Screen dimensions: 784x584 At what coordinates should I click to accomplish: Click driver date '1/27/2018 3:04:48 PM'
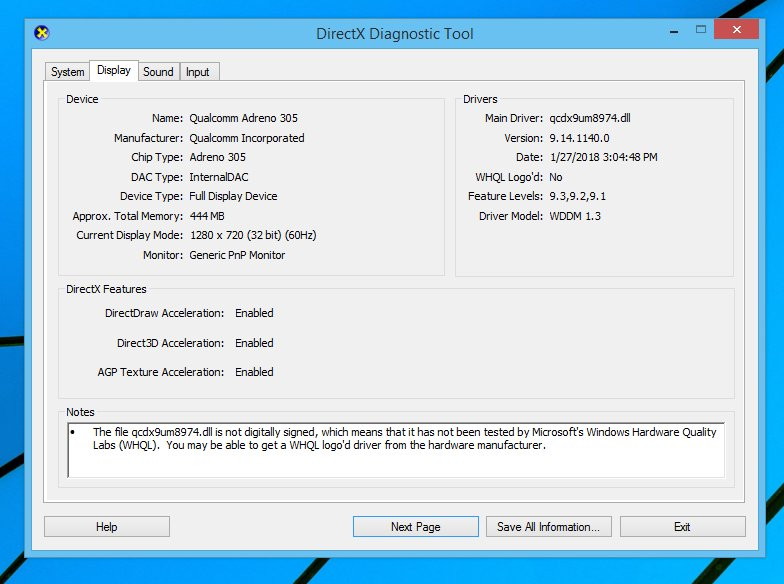point(604,157)
